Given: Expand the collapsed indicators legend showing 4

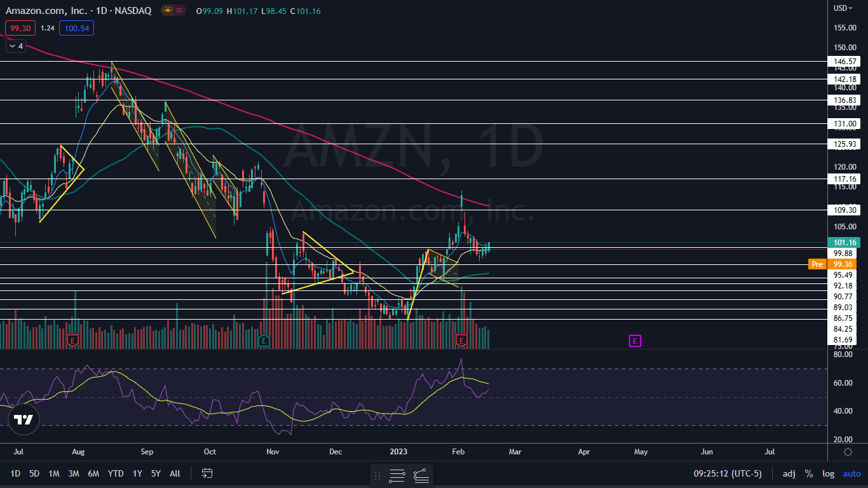Looking at the screenshot, I should tap(15, 46).
